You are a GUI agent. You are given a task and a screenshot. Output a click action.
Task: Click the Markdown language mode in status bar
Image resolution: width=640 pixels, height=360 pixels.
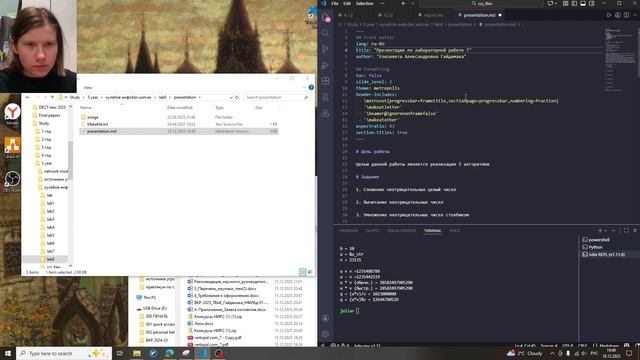608,346
